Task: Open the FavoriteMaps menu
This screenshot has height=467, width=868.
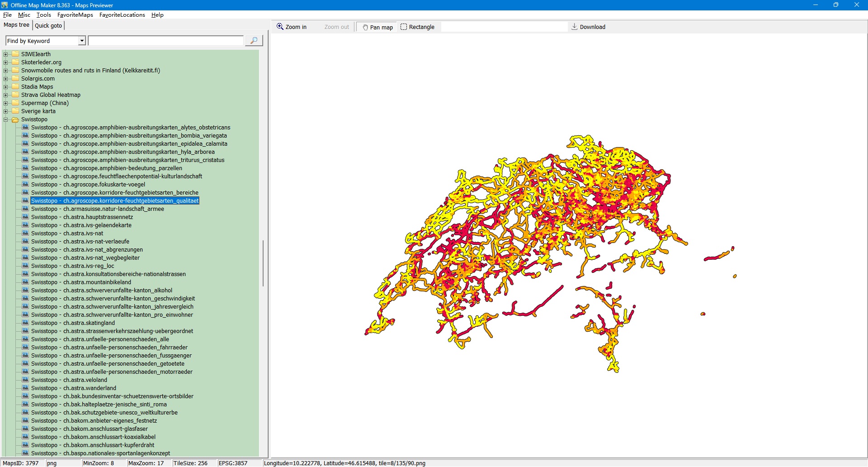Action: pyautogui.click(x=75, y=15)
